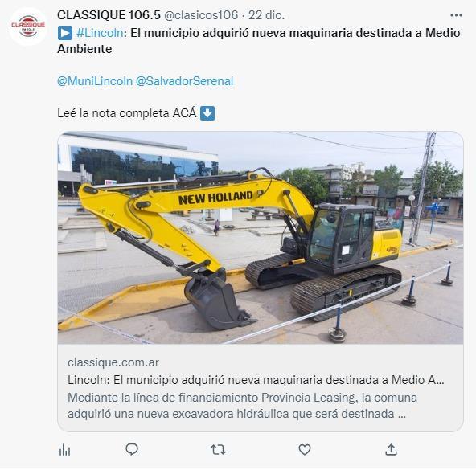Viewport: 476px width, 470px height.
Task: Click the 22 dic. timestamp
Action: pyautogui.click(x=266, y=15)
